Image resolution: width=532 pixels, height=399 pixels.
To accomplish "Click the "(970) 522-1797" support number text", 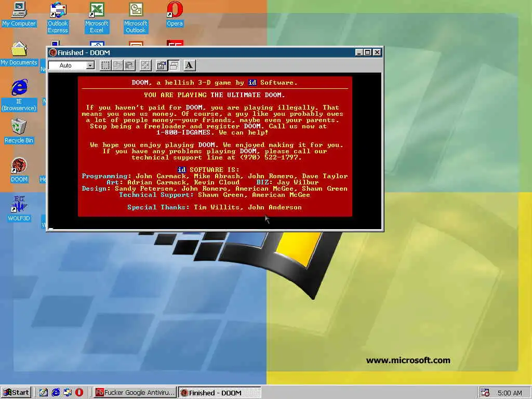I will pos(270,157).
